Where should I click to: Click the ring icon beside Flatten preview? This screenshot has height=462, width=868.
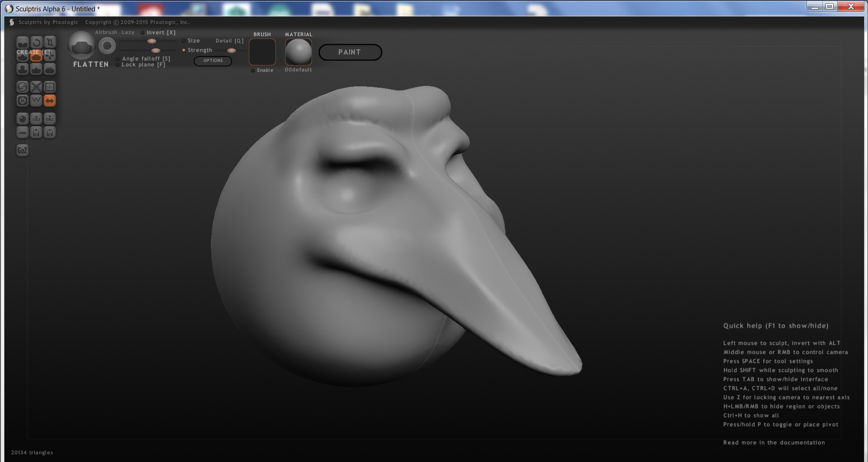(107, 46)
